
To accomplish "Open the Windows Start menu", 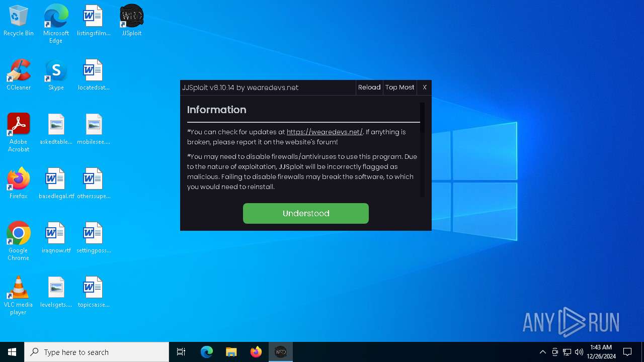I will 12,352.
